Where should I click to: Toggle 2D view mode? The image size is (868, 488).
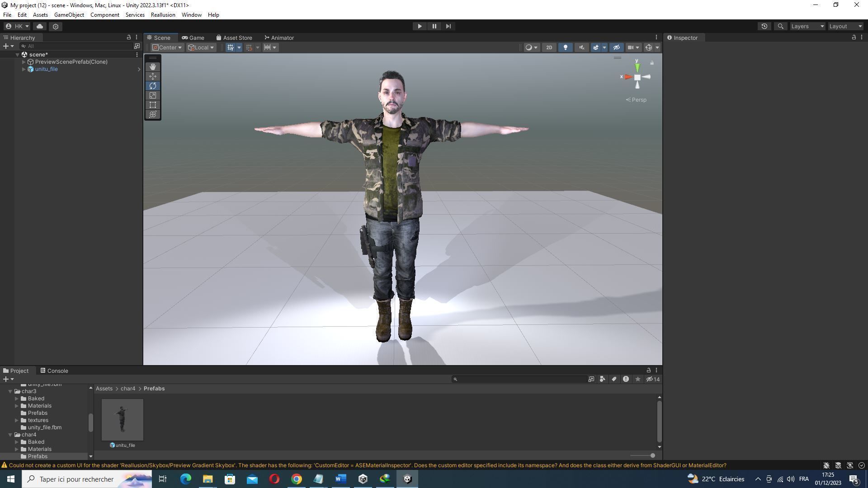click(549, 47)
